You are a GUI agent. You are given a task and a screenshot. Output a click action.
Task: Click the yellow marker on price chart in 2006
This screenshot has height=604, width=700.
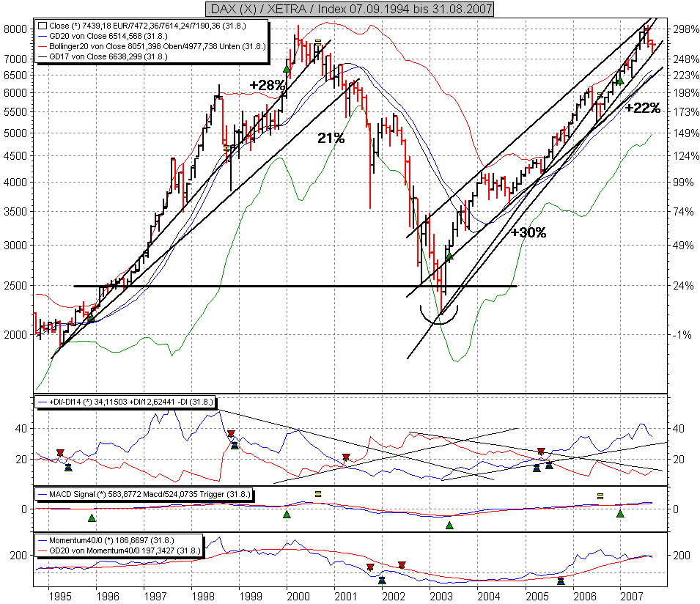coord(600,95)
